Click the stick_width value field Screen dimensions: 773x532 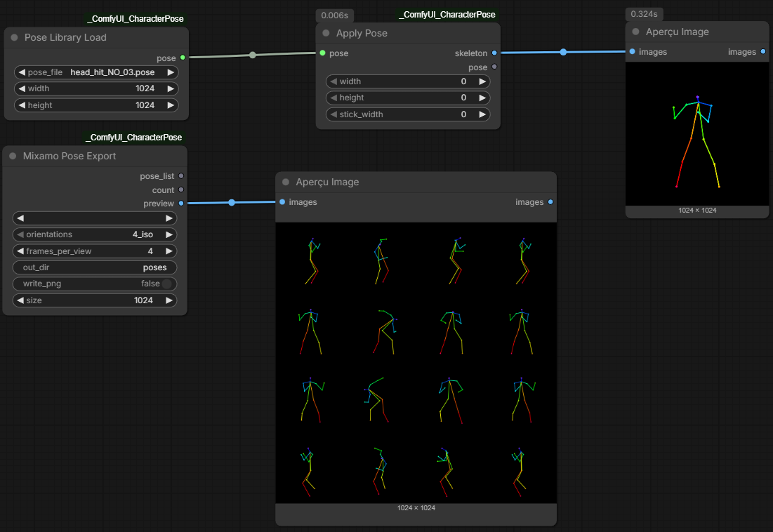click(x=408, y=114)
